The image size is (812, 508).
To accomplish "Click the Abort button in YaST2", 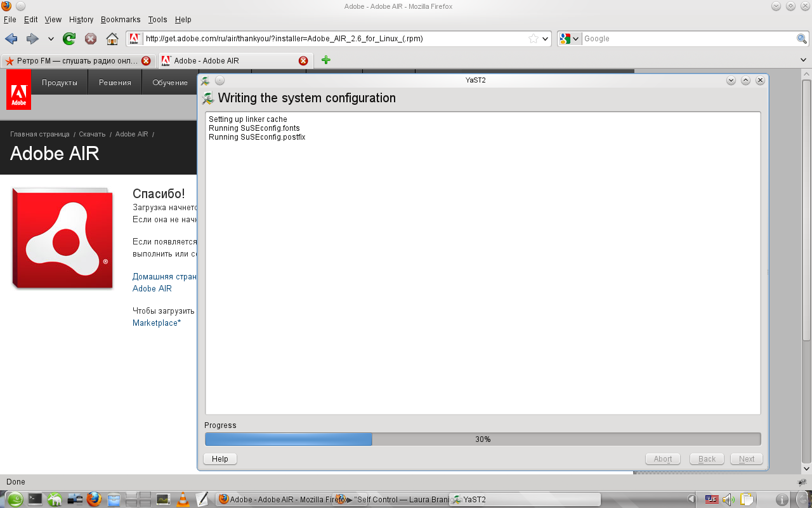I will (x=663, y=459).
